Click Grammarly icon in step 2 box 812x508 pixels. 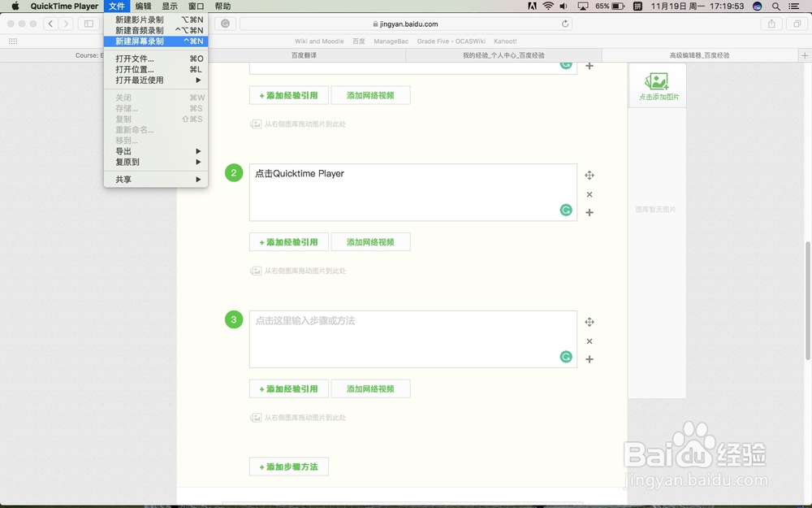pos(566,210)
